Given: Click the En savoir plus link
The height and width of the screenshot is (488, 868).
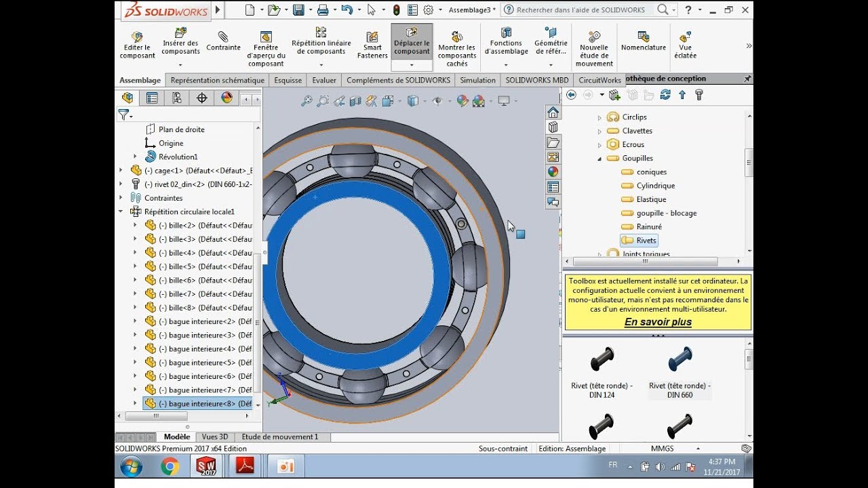Looking at the screenshot, I should coord(658,322).
